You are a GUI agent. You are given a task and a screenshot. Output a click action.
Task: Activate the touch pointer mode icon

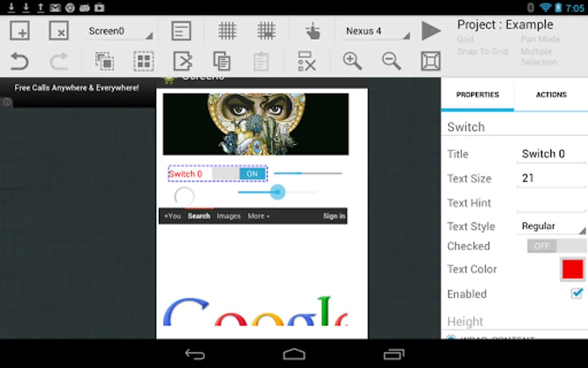click(313, 31)
